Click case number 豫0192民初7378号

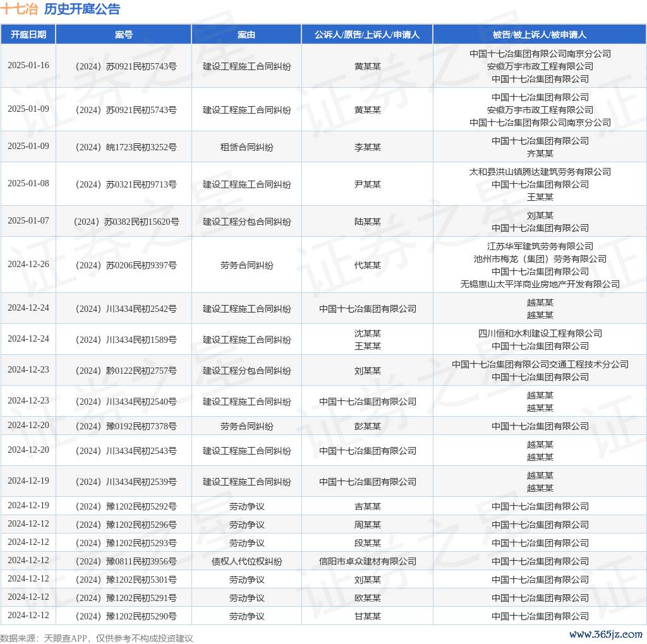pyautogui.click(x=126, y=426)
